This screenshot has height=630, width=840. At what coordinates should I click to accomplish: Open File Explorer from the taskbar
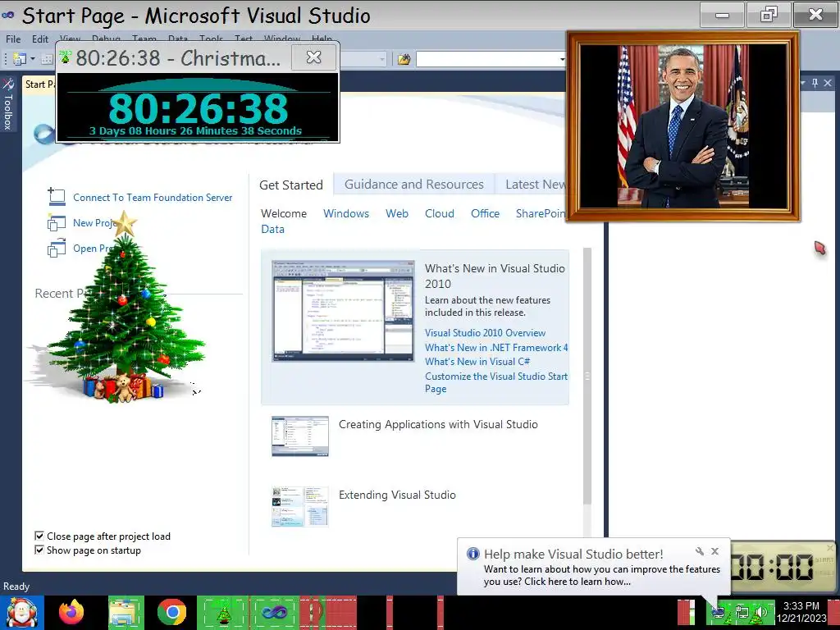[x=125, y=612]
